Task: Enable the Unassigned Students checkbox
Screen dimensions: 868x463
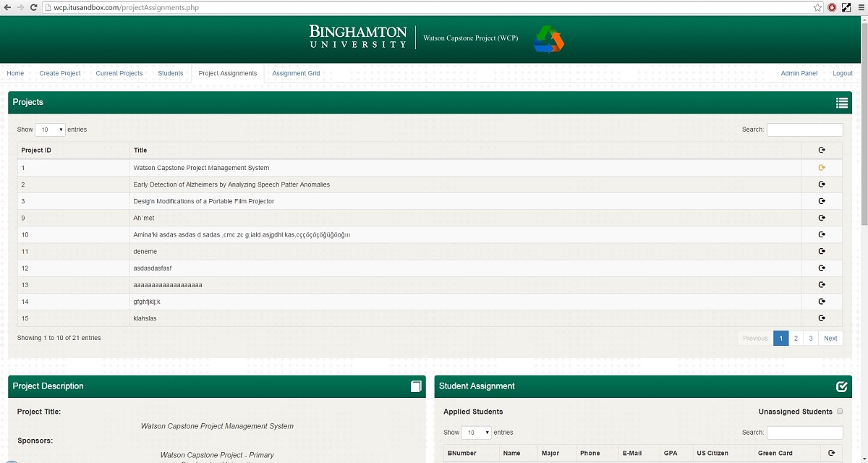Action: click(x=840, y=412)
